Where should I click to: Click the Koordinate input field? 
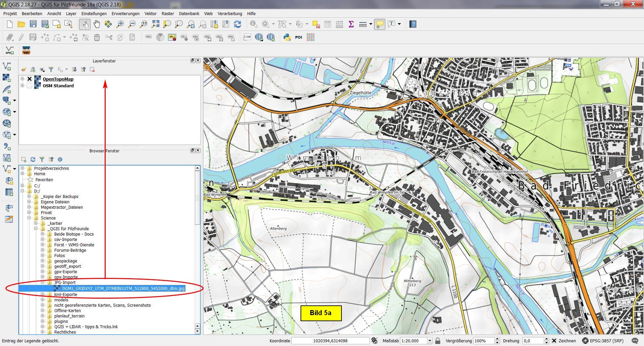[x=330, y=341]
